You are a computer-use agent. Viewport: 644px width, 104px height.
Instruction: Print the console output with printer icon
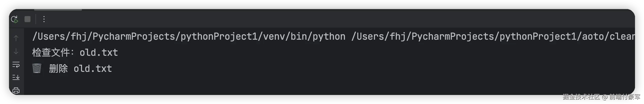(x=16, y=90)
